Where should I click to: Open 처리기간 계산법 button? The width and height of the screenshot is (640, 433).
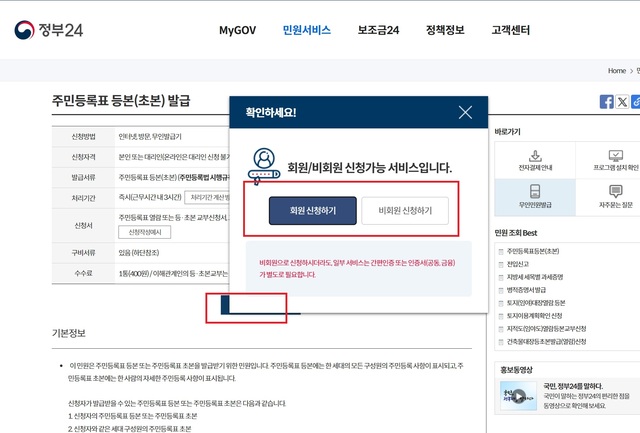(x=208, y=198)
